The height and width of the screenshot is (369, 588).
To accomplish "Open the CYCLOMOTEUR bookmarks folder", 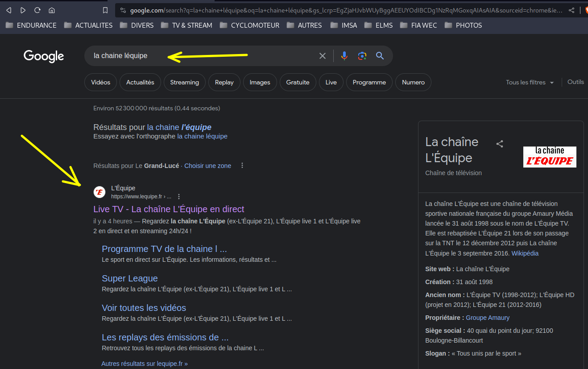I will coord(249,25).
